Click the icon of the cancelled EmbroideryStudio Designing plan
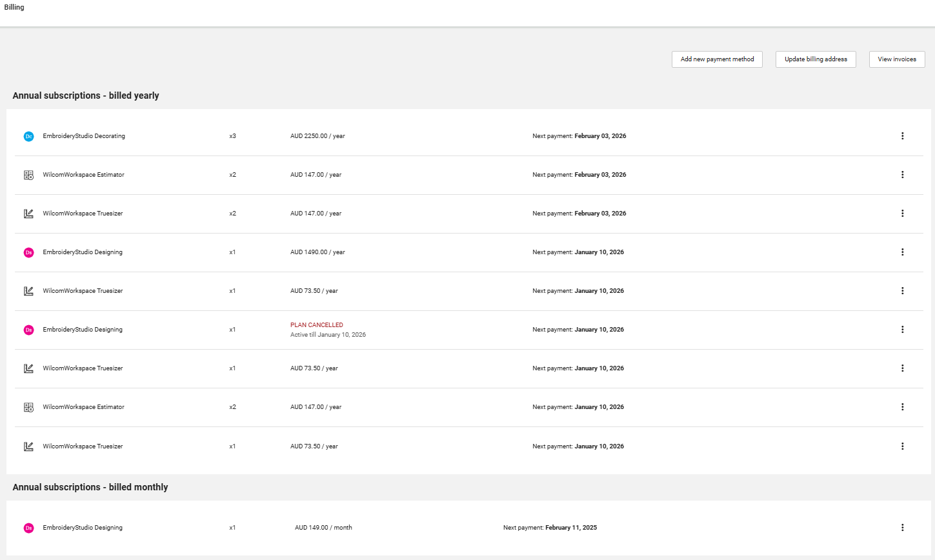 (x=28, y=330)
